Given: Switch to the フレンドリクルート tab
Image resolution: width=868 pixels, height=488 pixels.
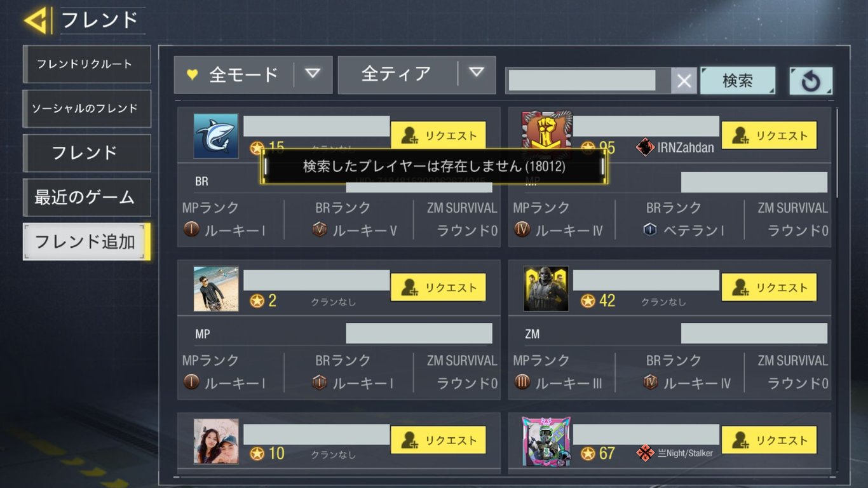Looking at the screenshot, I should [x=87, y=64].
